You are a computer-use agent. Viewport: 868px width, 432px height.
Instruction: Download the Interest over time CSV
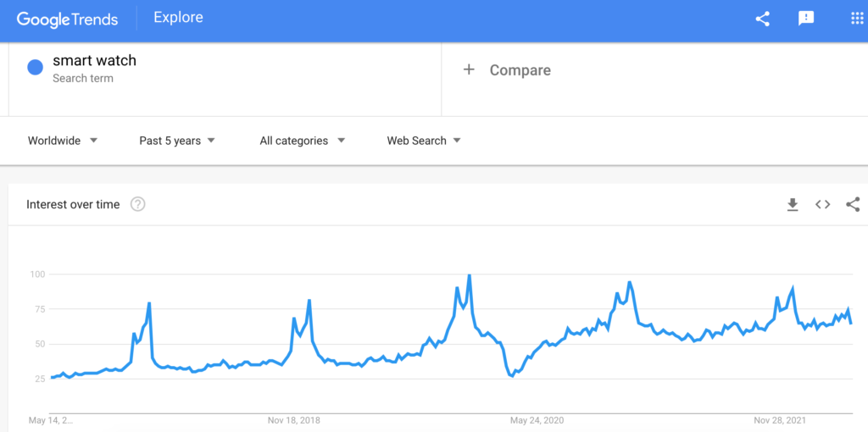tap(793, 205)
